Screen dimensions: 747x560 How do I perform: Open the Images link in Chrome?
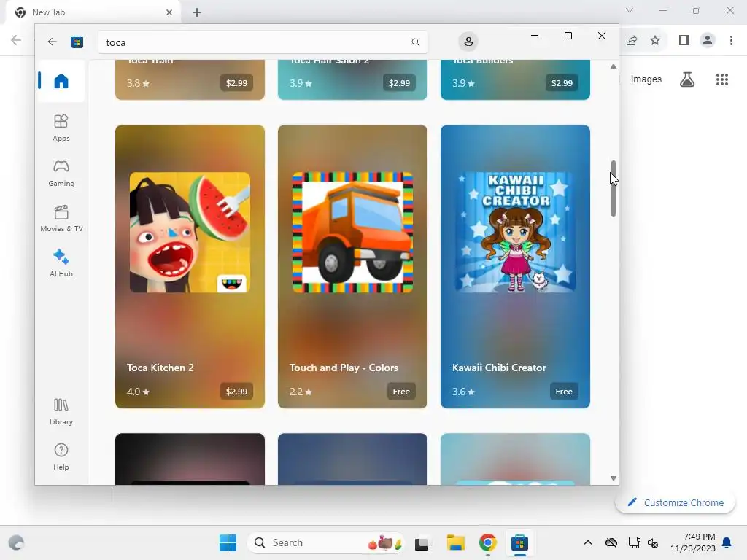tap(646, 79)
